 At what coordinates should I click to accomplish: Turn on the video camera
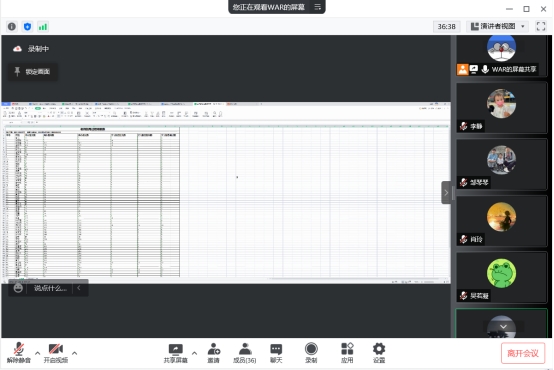55,353
